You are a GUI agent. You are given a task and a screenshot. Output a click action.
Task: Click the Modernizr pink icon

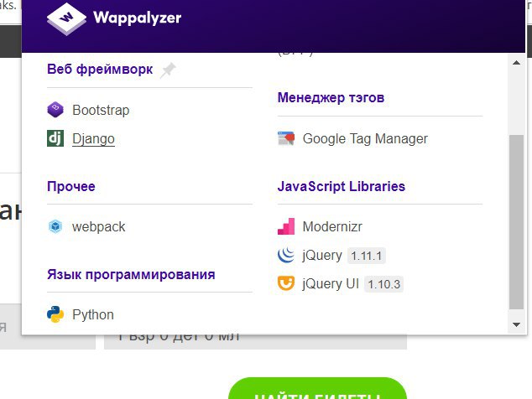pyautogui.click(x=286, y=226)
